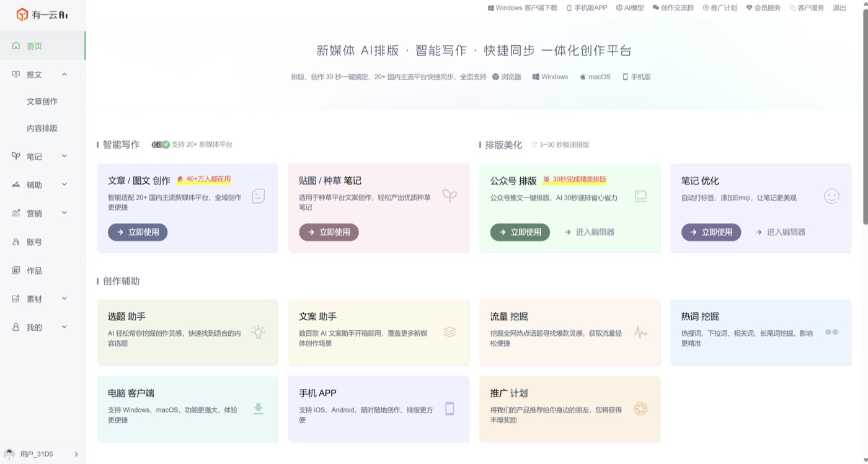
Task: Open the 热词 挖掘 card
Action: pos(761,332)
